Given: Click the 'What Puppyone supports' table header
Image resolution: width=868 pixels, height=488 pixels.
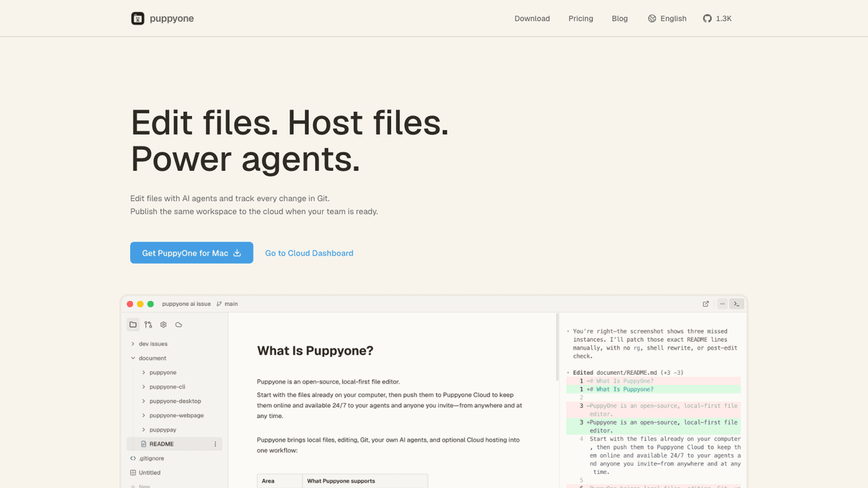Looking at the screenshot, I should pos(365,481).
